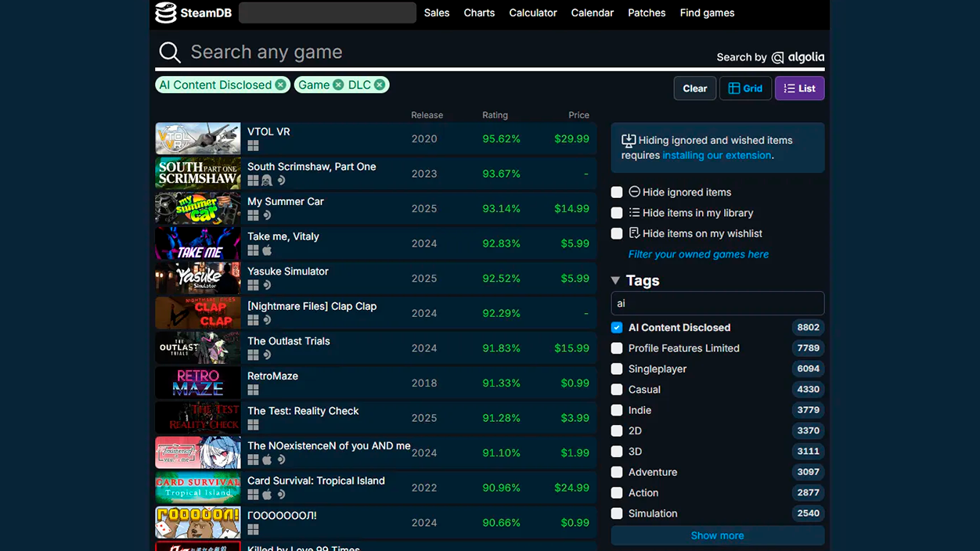
Task: Click the Steam Deck icon under My Summer Car
Action: 267,215
